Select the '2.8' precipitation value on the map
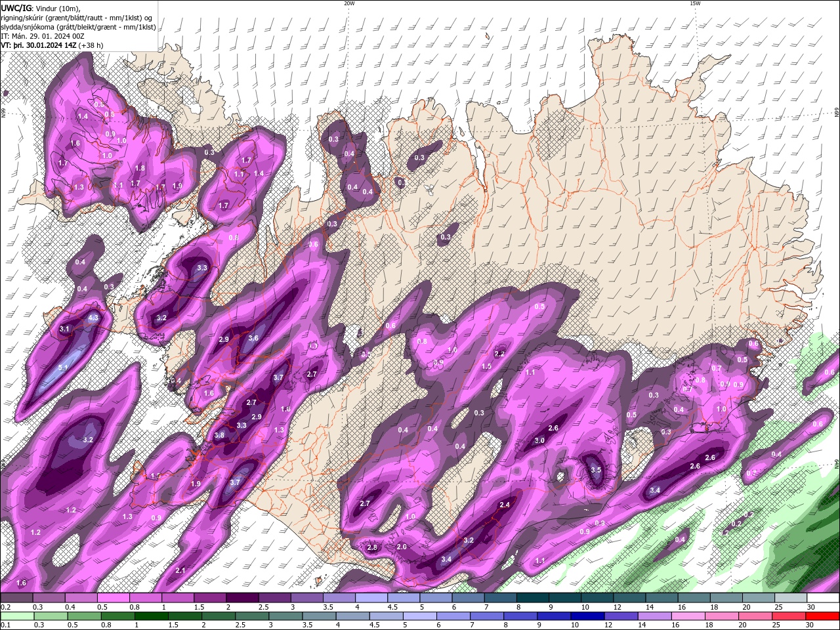The image size is (840, 630). 372,547
